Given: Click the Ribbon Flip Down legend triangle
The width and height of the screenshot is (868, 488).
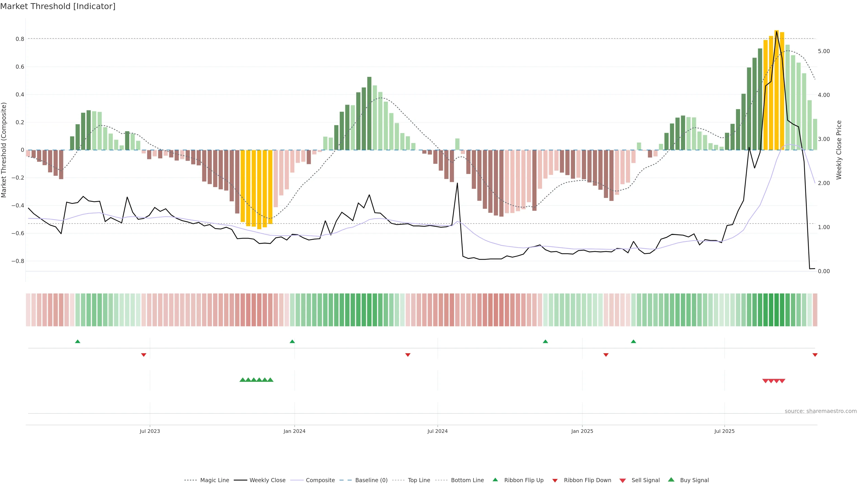Looking at the screenshot, I should pos(555,481).
